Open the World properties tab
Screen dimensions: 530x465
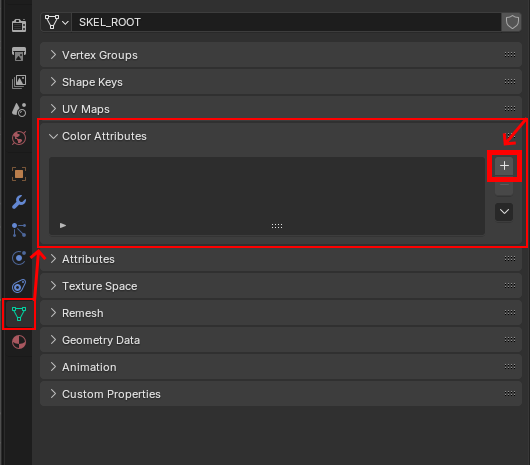(19, 138)
